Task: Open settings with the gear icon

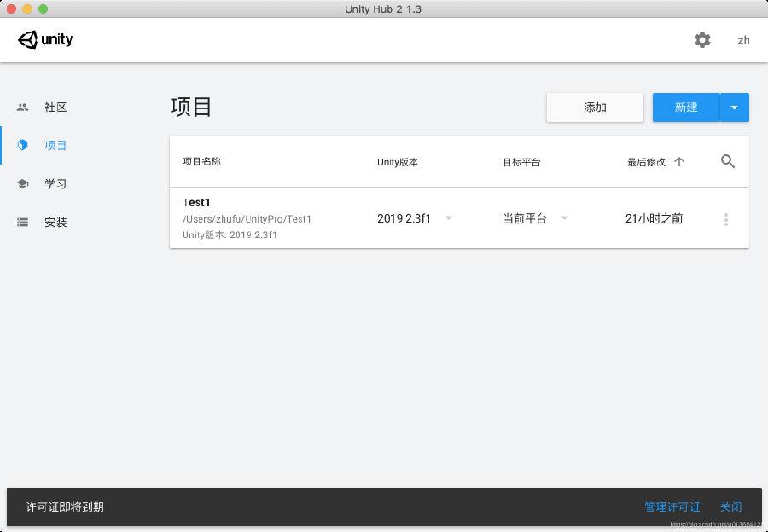Action: click(x=702, y=40)
